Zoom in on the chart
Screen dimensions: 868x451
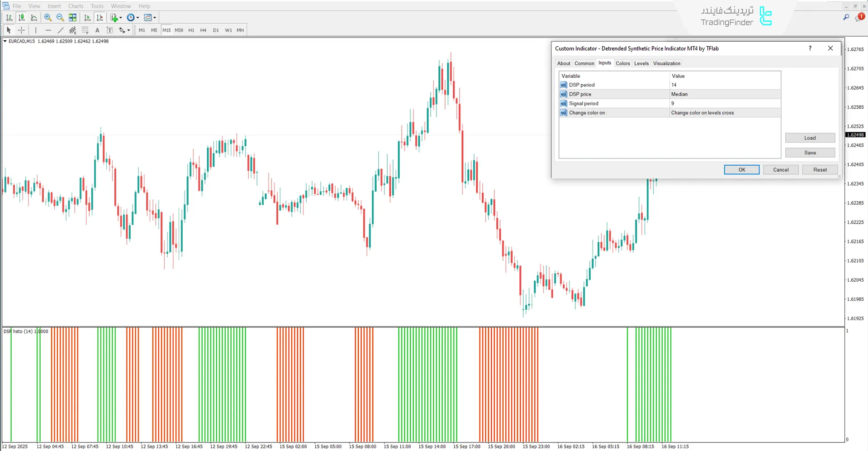click(x=47, y=17)
